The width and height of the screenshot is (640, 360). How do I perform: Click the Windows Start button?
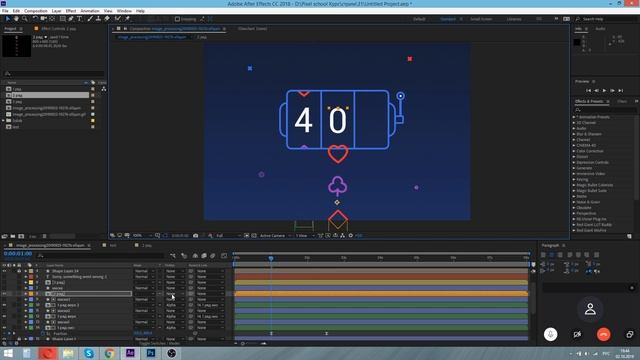click(x=8, y=353)
